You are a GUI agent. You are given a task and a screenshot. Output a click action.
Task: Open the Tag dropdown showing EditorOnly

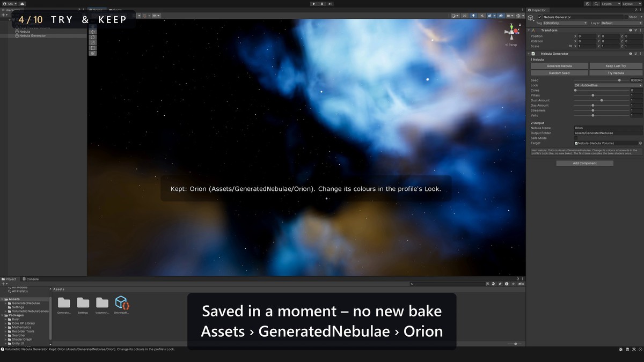pyautogui.click(x=566, y=23)
